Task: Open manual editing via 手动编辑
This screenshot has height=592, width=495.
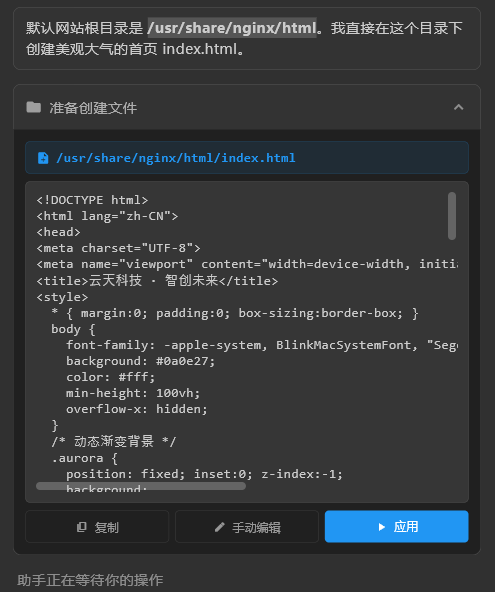Action: coord(247,527)
